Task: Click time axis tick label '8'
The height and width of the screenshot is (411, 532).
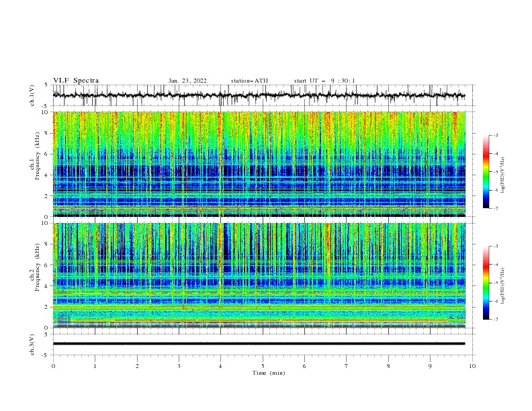Action: (388, 366)
